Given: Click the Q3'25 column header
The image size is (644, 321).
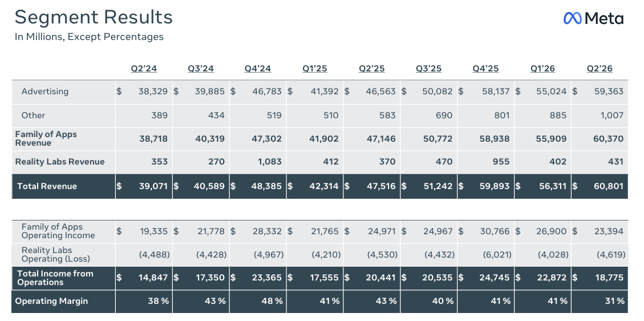Looking at the screenshot, I should [428, 69].
